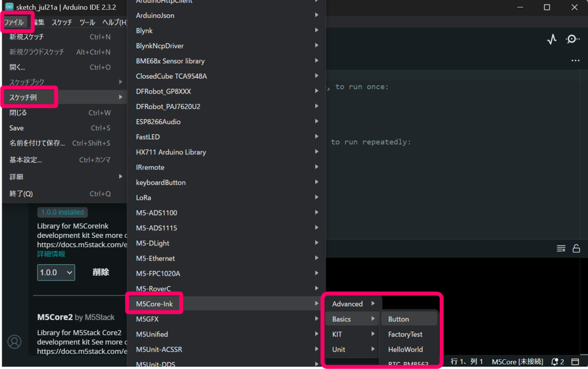588x369 pixels.
Task: Expand the ArduinoJson examples submenu
Action: click(x=226, y=16)
